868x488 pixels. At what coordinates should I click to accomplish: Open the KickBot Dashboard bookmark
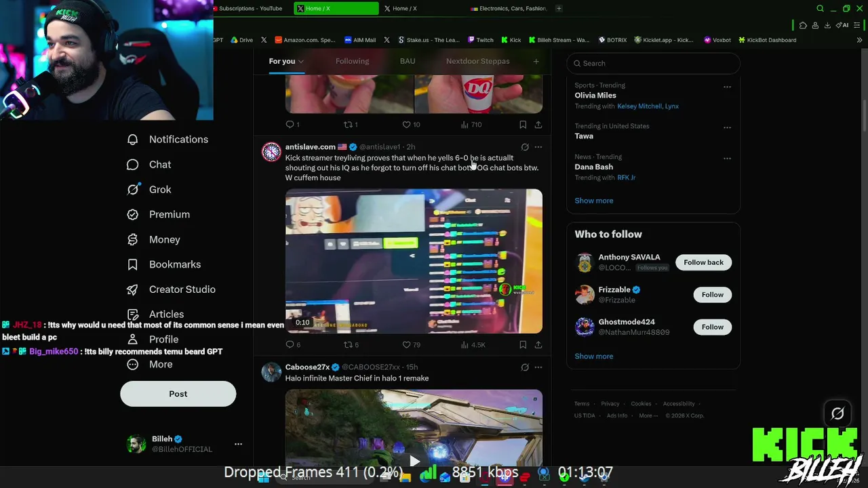coord(767,40)
